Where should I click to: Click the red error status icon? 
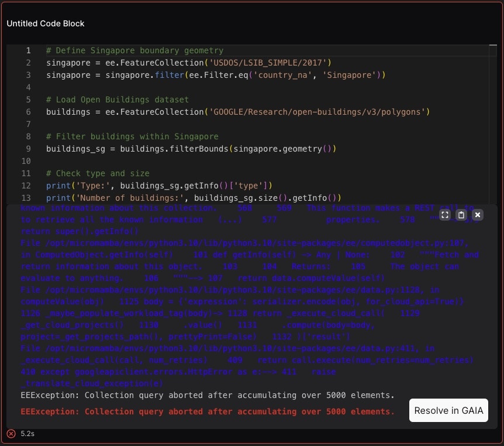point(11,434)
